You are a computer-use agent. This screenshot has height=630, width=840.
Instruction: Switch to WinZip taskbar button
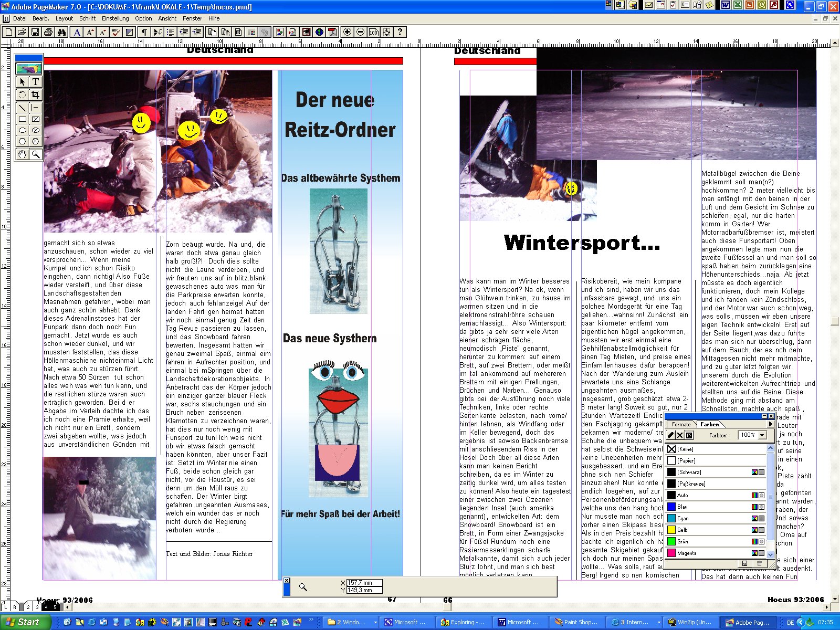pyautogui.click(x=690, y=622)
